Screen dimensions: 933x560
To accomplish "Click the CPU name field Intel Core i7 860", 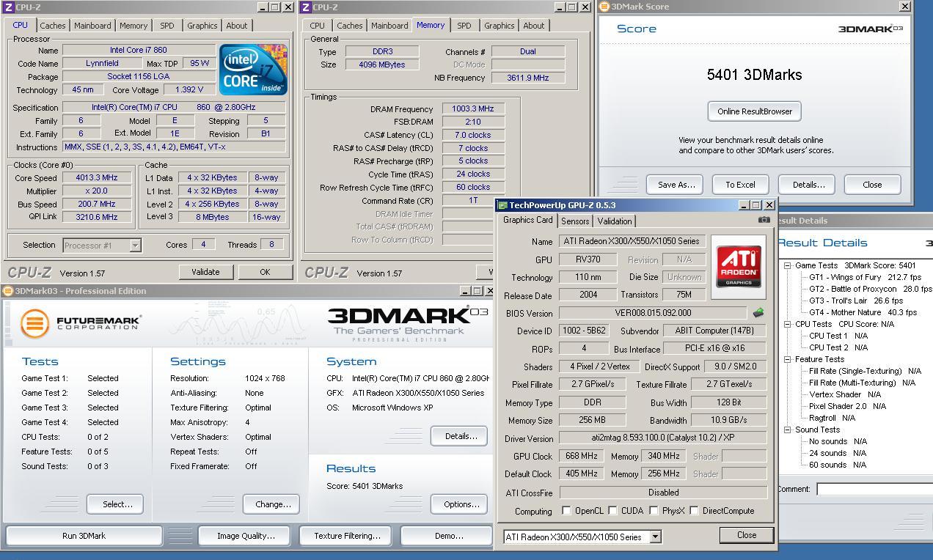I will click(x=138, y=50).
